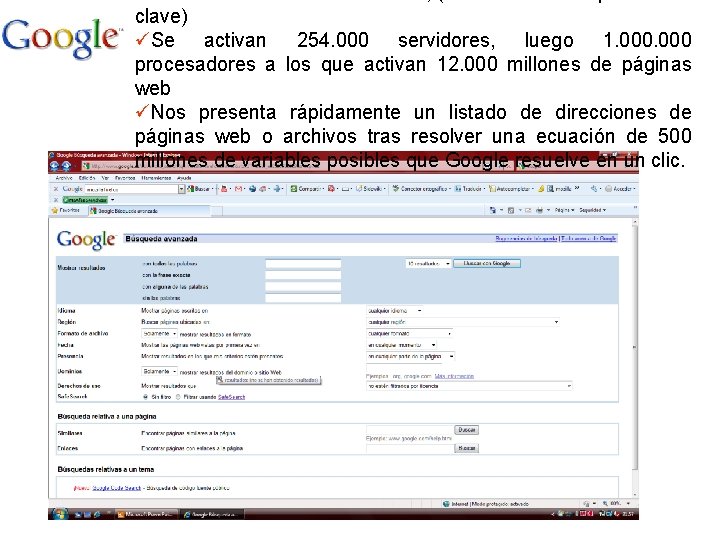Follow the 'Más información' link under Dominios
The image size is (720, 540).
(x=454, y=376)
